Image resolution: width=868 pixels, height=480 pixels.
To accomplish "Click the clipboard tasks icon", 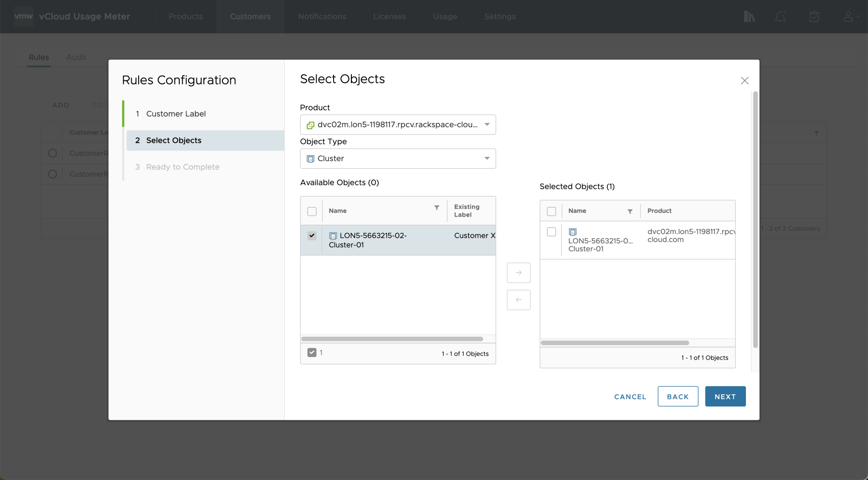I will click(x=813, y=17).
